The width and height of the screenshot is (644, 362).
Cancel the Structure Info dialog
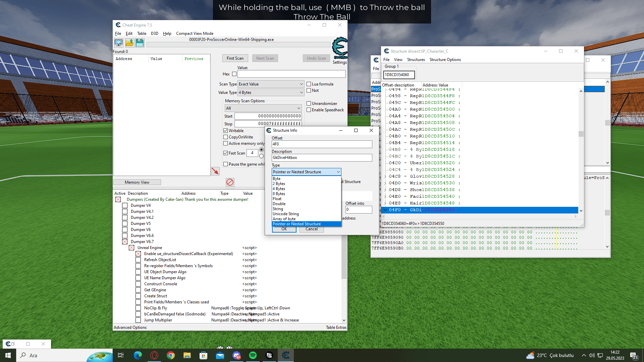tap(311, 229)
